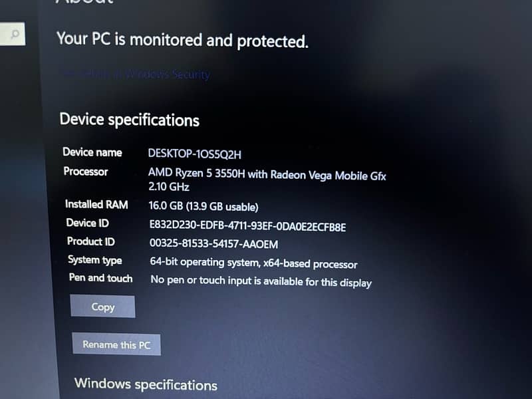This screenshot has width=532, height=399.
Task: Click the Copy button under device specifications
Action: [102, 307]
